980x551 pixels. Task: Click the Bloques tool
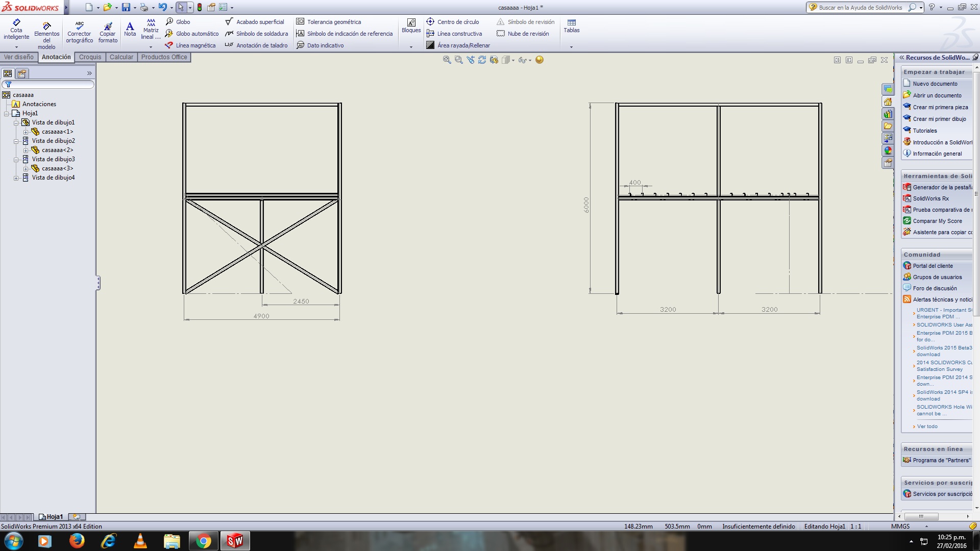pyautogui.click(x=411, y=26)
